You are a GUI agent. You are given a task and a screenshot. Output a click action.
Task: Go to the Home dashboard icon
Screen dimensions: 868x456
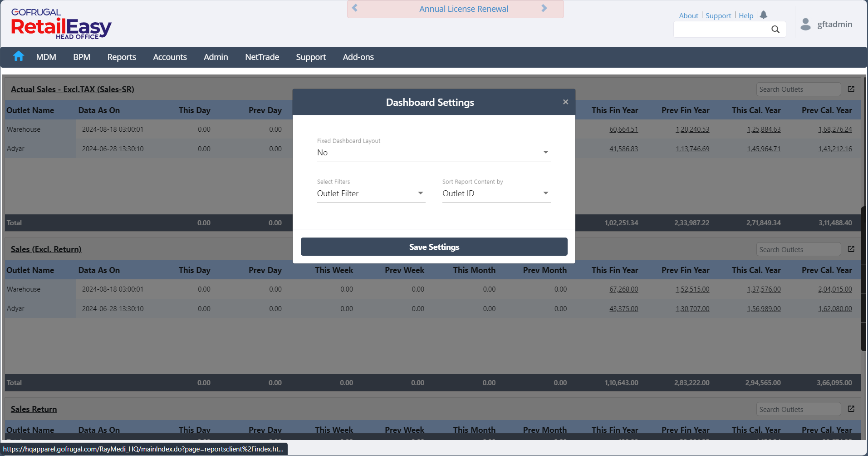coord(19,56)
